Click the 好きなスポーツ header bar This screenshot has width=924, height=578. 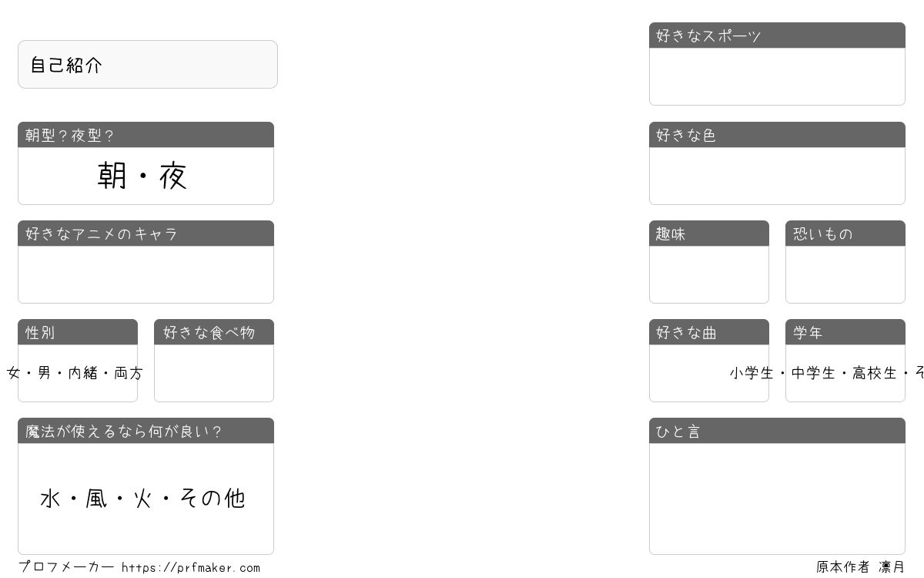click(777, 35)
